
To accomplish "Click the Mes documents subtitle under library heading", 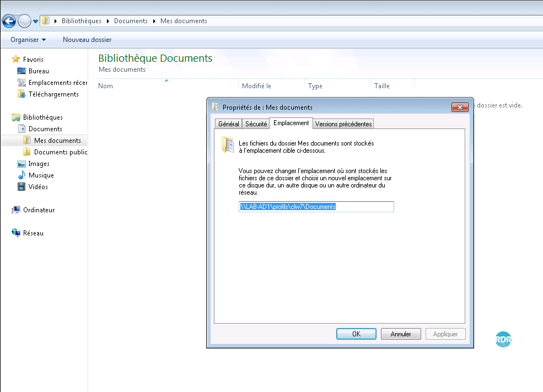I will 122,69.
